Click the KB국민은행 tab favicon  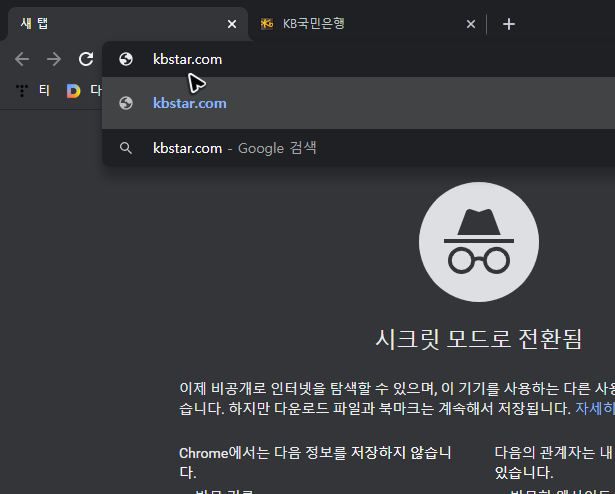pyautogui.click(x=267, y=24)
